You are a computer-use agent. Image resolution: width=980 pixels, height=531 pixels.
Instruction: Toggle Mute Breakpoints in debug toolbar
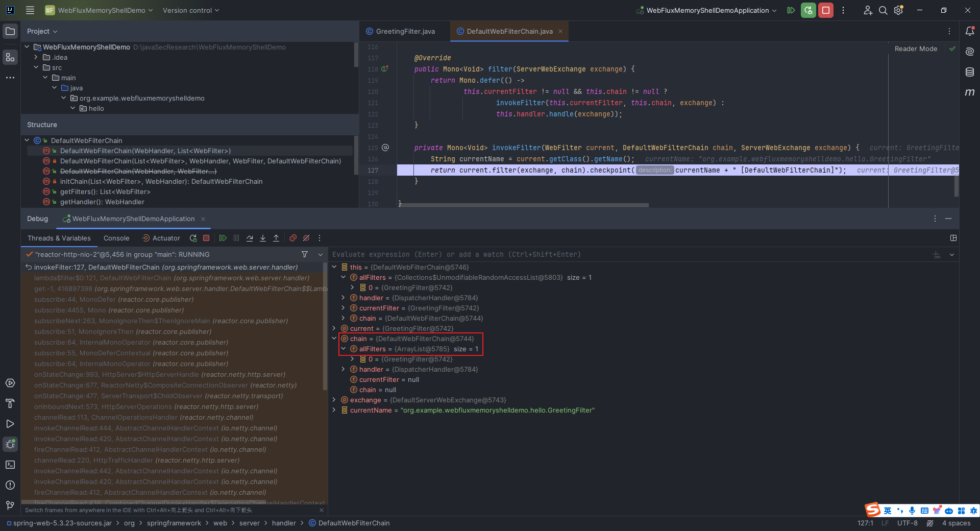[x=306, y=238]
